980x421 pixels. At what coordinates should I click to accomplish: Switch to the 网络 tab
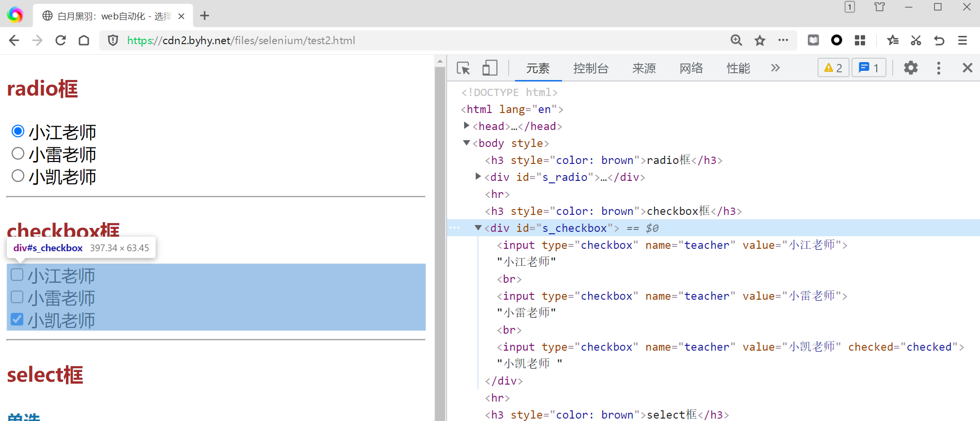pos(691,68)
